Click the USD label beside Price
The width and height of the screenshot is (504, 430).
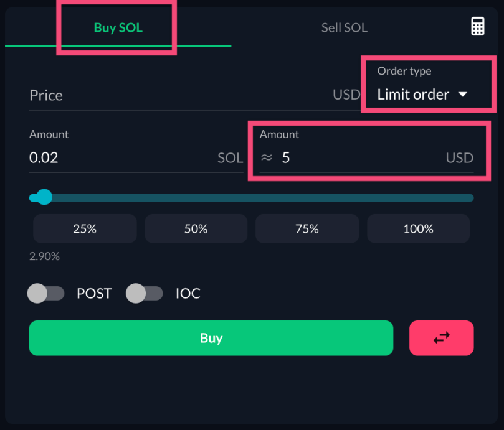348,95
